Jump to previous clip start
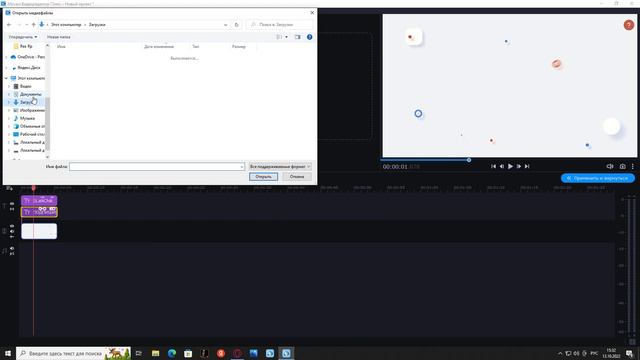 pyautogui.click(x=493, y=166)
